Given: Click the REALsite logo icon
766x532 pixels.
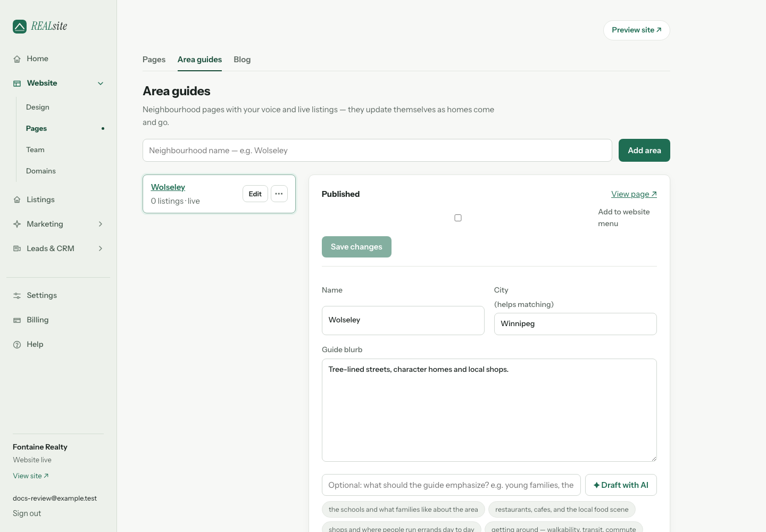Looking at the screenshot, I should (x=20, y=27).
